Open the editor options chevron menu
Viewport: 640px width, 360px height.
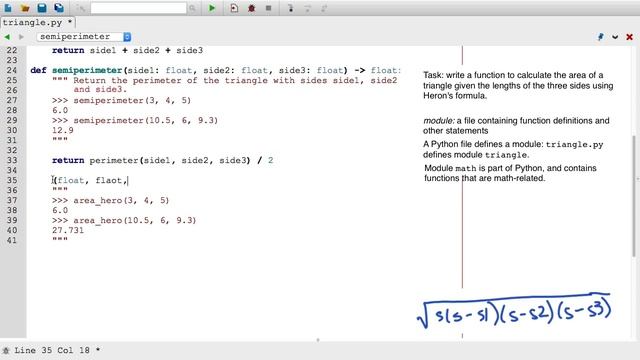pyautogui.click(x=615, y=37)
